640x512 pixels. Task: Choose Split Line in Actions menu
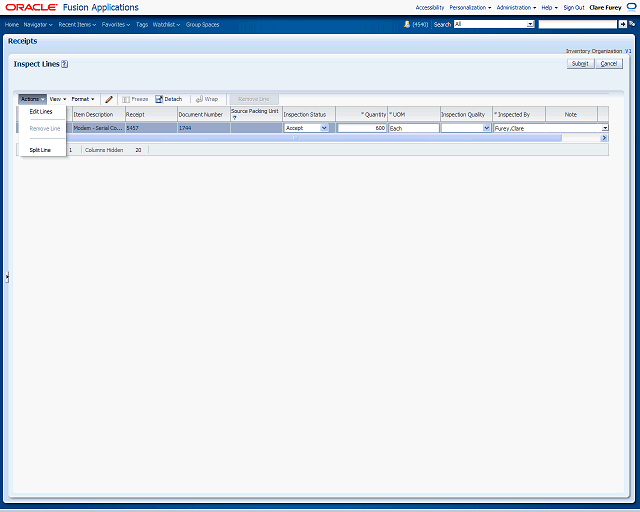tap(40, 149)
